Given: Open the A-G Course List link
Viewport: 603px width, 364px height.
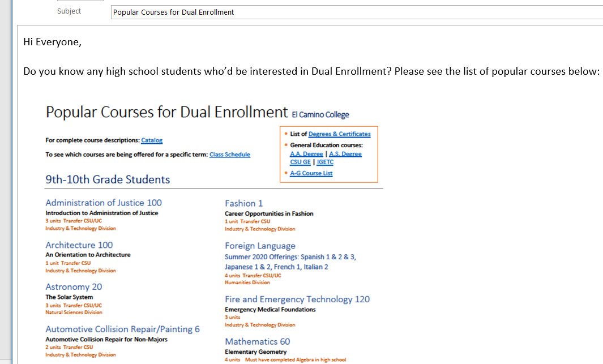Looking at the screenshot, I should coord(311,173).
